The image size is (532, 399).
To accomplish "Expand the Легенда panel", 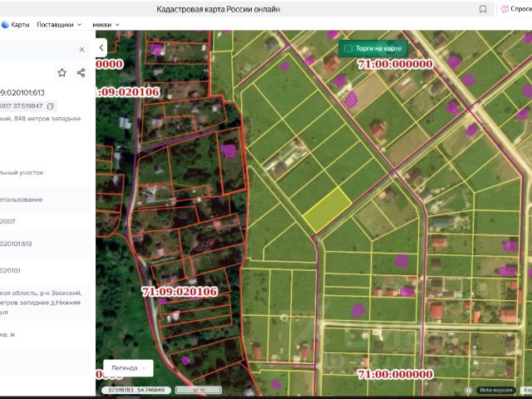I will [x=128, y=368].
